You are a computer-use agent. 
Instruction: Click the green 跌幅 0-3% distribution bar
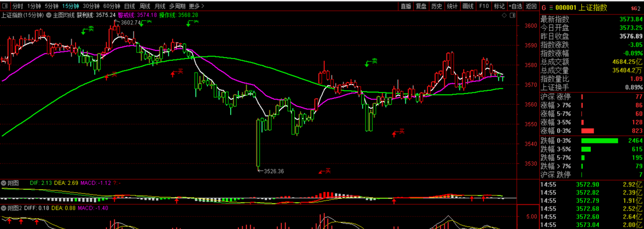(x=599, y=141)
